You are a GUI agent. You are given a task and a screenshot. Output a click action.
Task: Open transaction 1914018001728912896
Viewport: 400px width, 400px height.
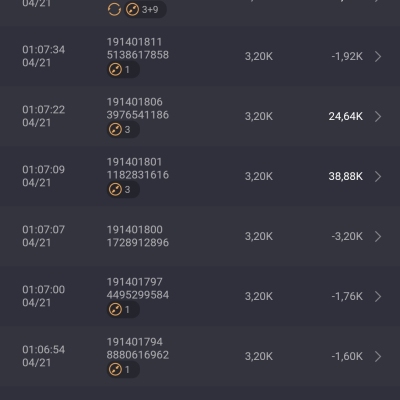coord(138,236)
